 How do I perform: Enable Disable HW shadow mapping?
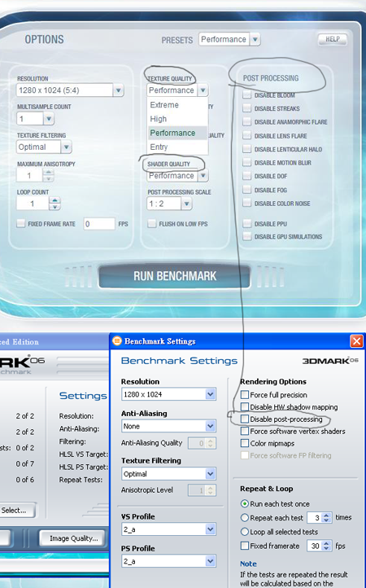coord(245,407)
